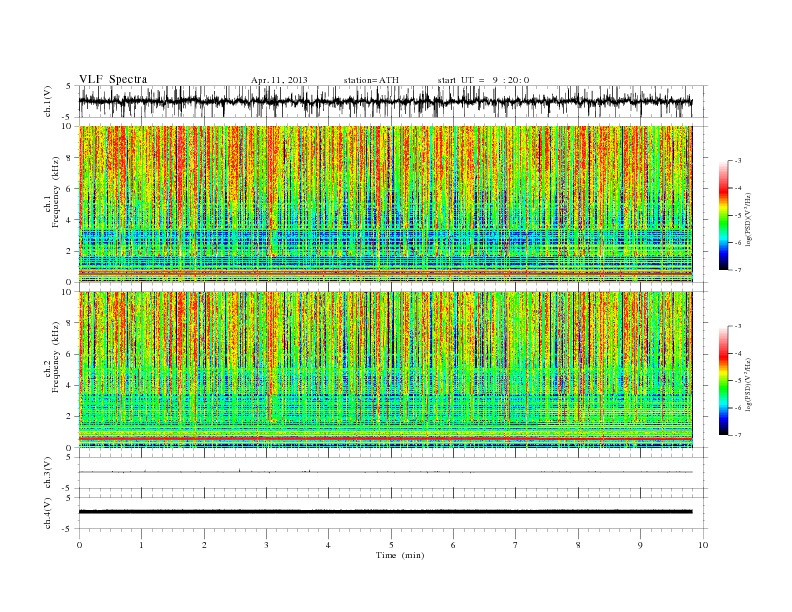Click the "-4" label on the ch.2 color bar
This screenshot has width=792, height=612.
(738, 353)
